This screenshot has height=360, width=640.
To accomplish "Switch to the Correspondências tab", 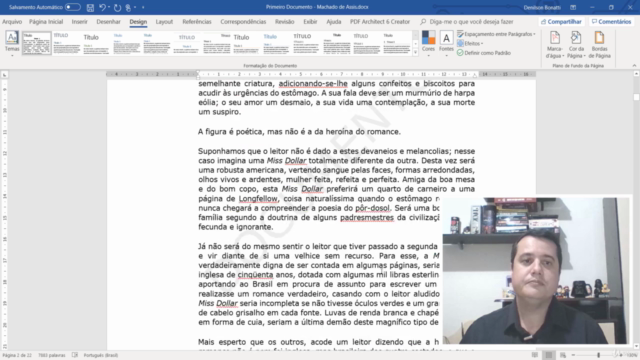I will [x=243, y=22].
